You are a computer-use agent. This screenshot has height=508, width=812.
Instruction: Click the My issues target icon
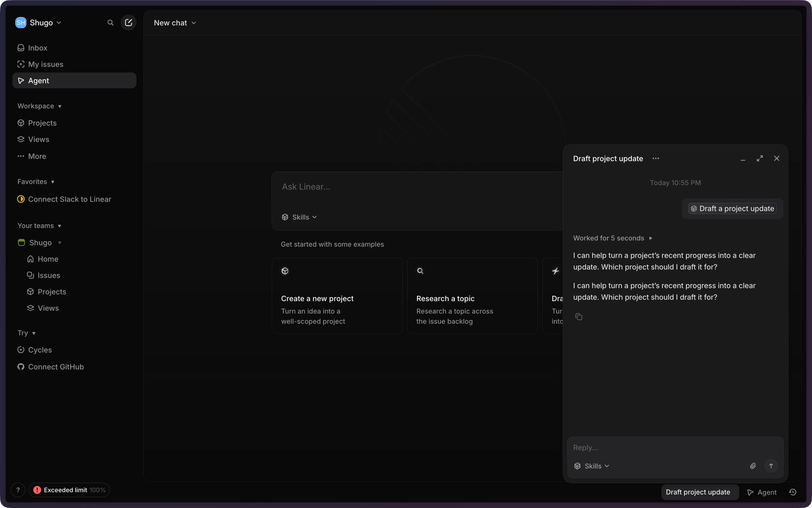[x=21, y=64]
